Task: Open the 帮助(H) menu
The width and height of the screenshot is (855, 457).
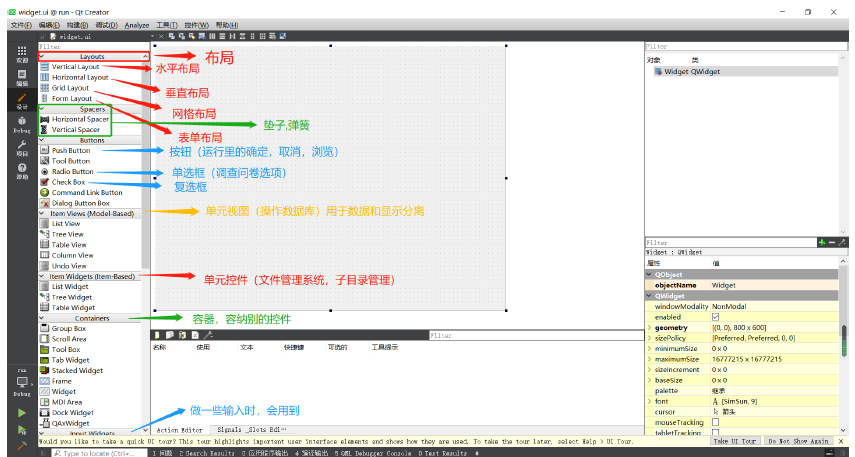Action: 227,25
